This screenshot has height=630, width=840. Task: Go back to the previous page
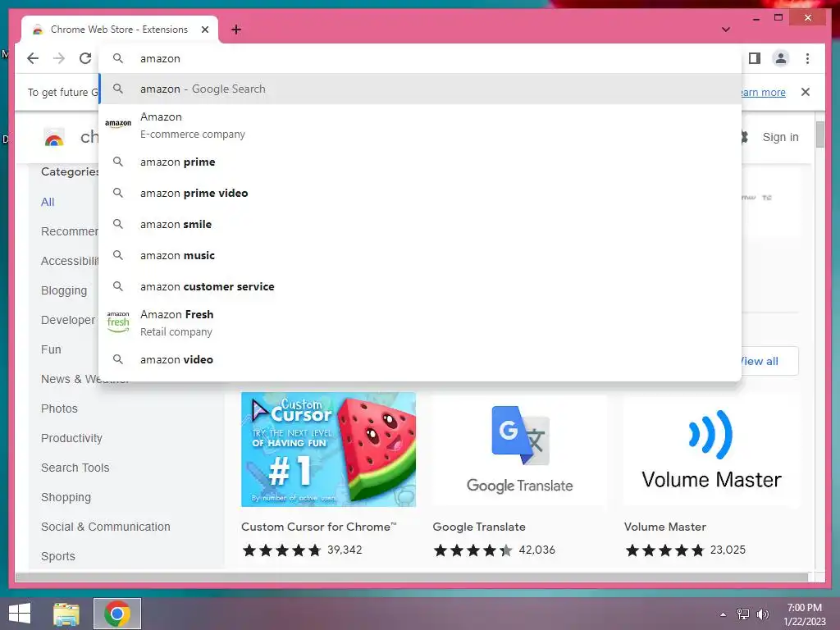click(x=33, y=58)
